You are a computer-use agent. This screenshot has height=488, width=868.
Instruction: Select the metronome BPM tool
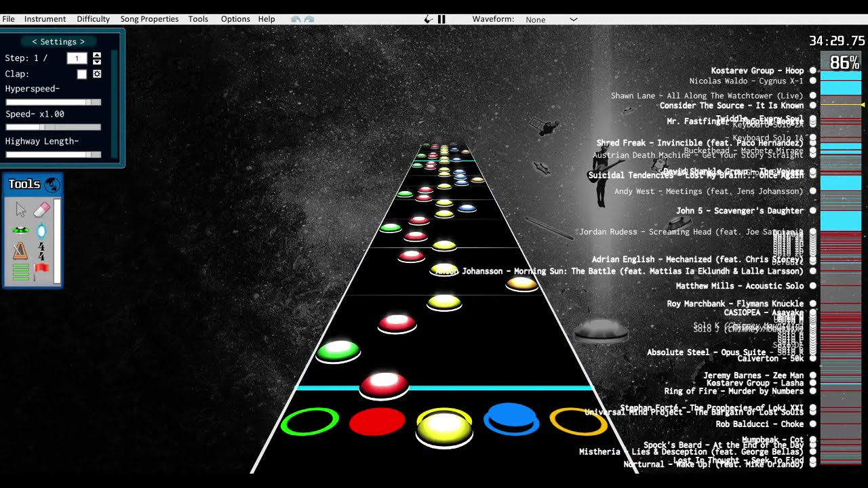[21, 251]
